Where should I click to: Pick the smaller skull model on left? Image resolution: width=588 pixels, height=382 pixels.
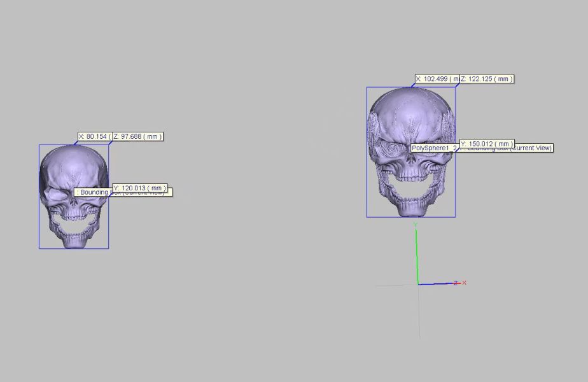74,197
